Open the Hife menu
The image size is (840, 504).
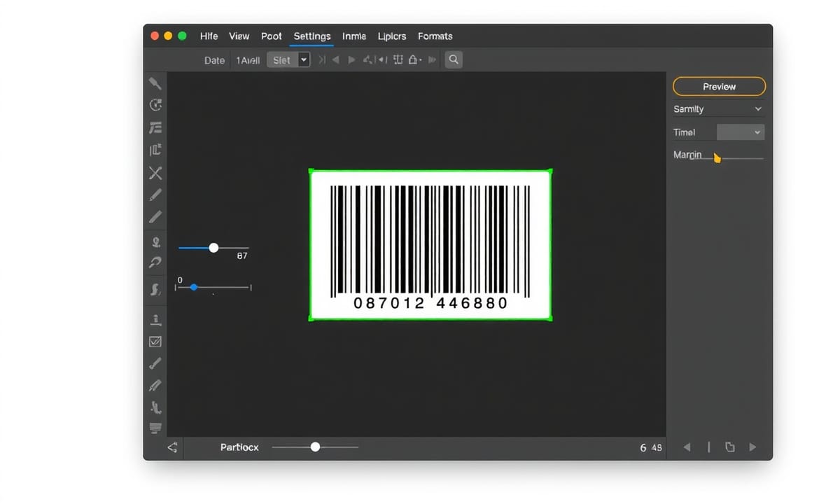click(x=209, y=36)
